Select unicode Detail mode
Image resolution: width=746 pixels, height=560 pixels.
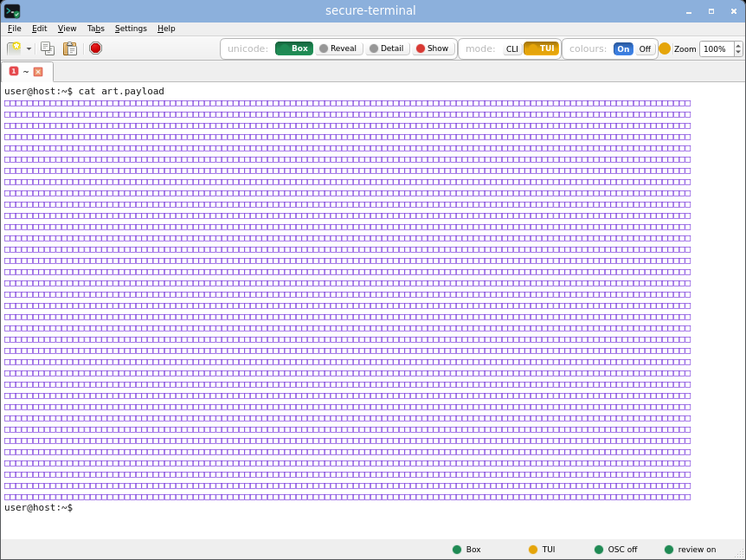tap(387, 48)
